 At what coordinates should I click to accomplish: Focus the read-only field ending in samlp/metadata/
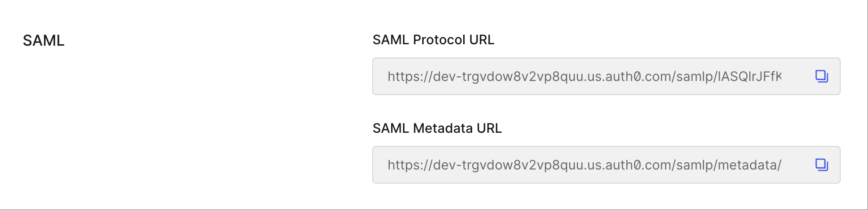[x=584, y=165]
